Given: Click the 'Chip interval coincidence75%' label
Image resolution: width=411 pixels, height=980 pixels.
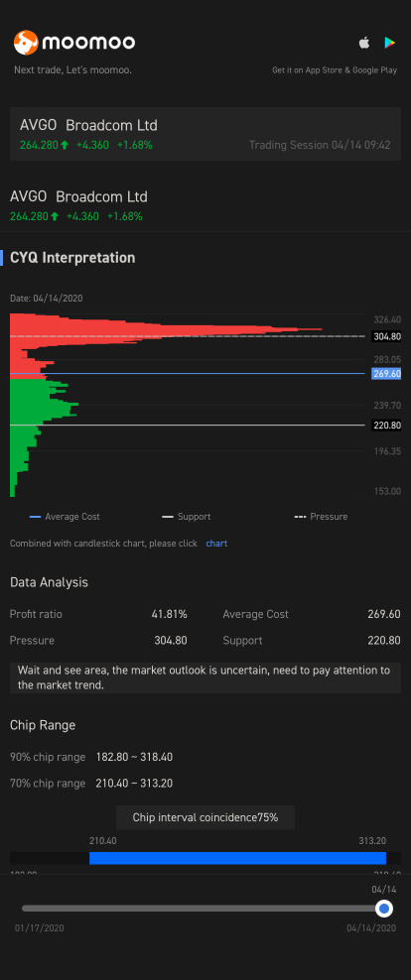Looking at the screenshot, I should pos(205,817).
